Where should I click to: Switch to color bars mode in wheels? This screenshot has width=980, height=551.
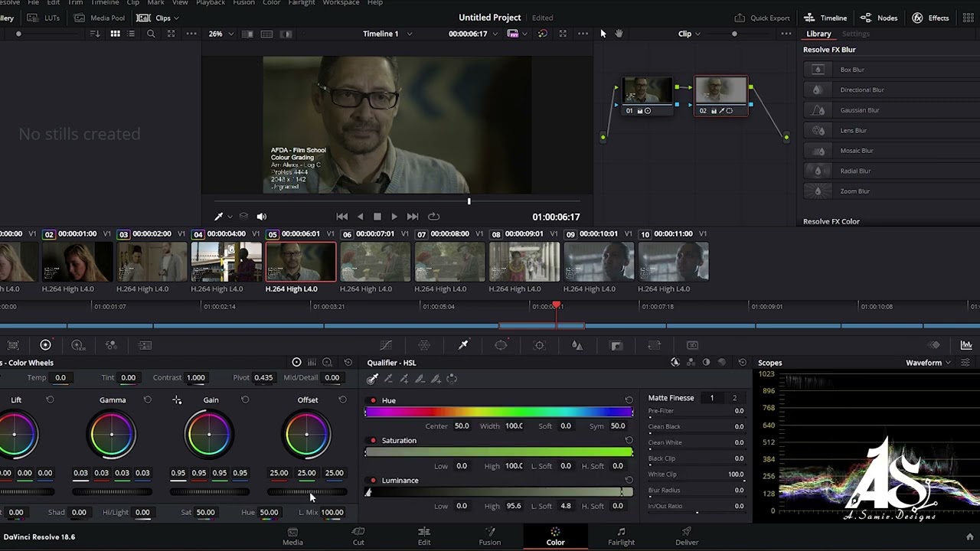click(312, 363)
